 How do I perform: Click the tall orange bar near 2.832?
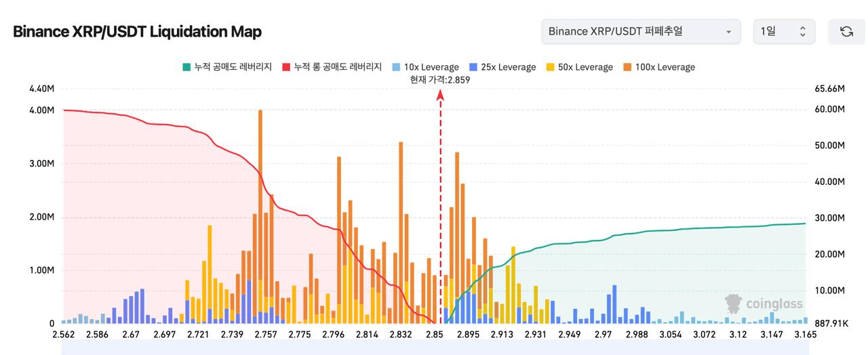click(401, 233)
